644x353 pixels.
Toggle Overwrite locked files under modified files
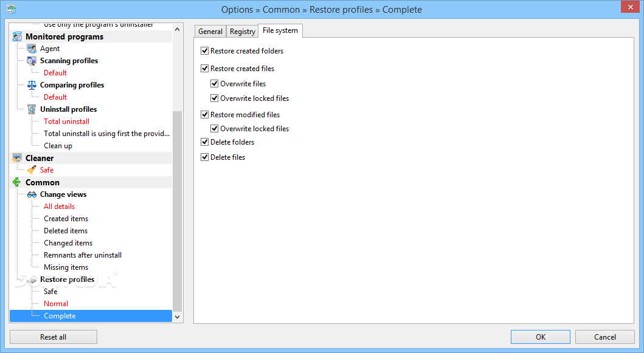(215, 129)
